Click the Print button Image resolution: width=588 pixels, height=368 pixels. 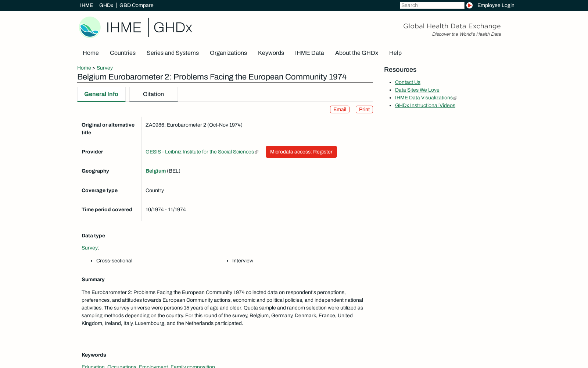(x=364, y=110)
